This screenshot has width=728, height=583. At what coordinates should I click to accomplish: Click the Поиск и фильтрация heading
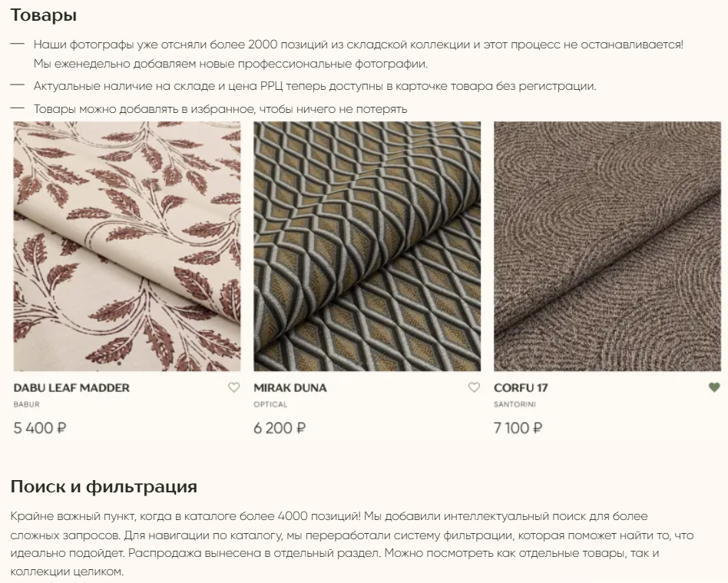tap(104, 486)
